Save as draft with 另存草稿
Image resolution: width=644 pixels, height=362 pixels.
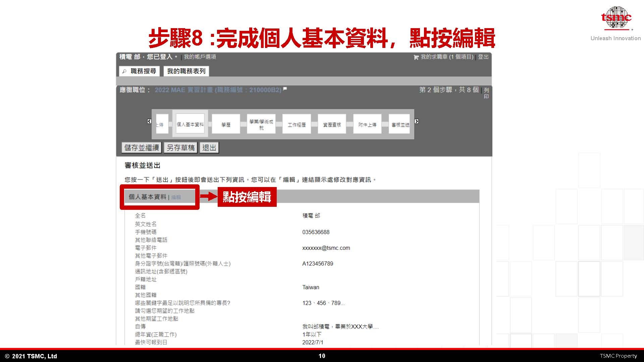point(181,148)
